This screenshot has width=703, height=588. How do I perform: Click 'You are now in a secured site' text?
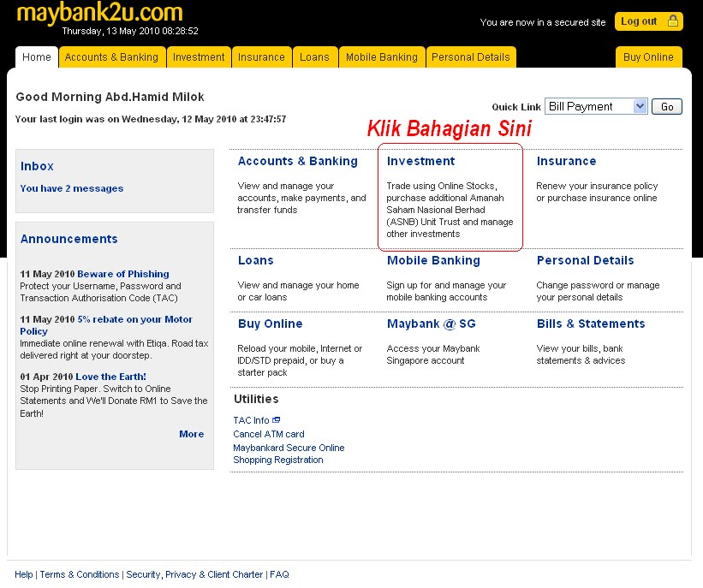(543, 22)
